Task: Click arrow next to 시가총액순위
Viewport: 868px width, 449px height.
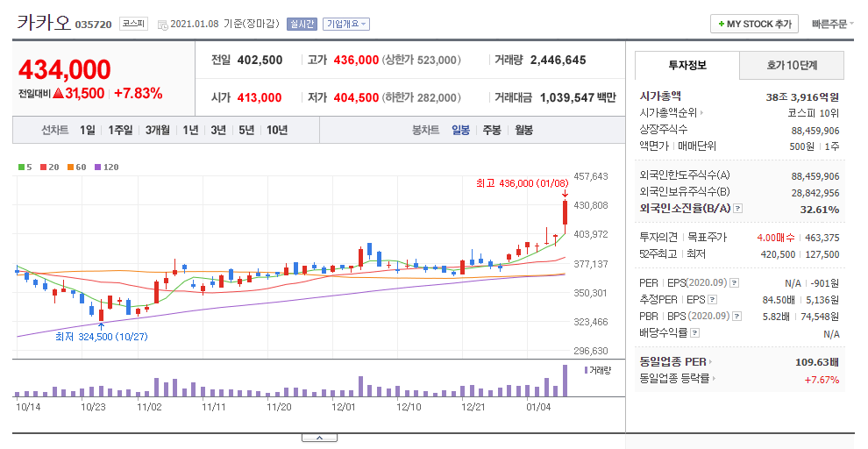Action: click(x=702, y=113)
